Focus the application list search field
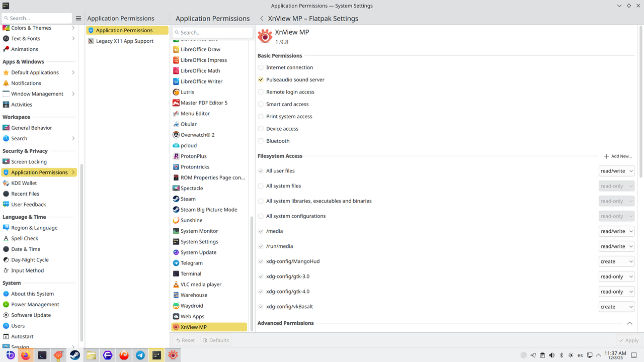Screen dimensions: 644x362 [x=212, y=32]
